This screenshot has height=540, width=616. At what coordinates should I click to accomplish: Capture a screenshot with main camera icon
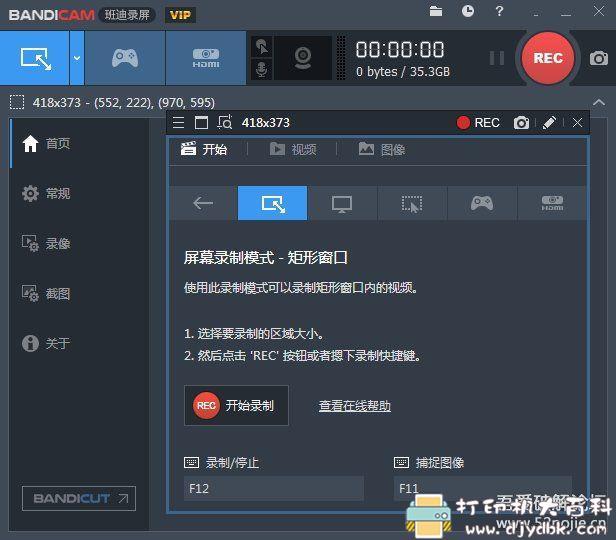coord(599,58)
